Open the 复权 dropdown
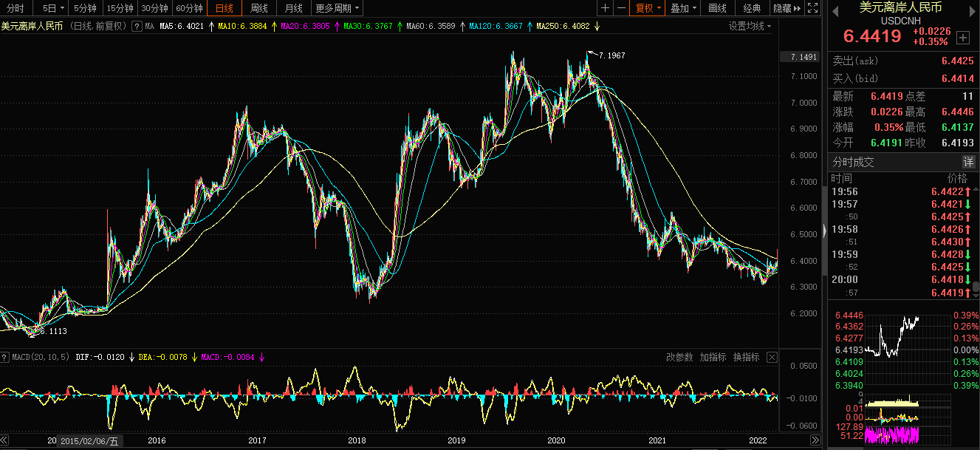This screenshot has height=450, width=980. pos(648,8)
